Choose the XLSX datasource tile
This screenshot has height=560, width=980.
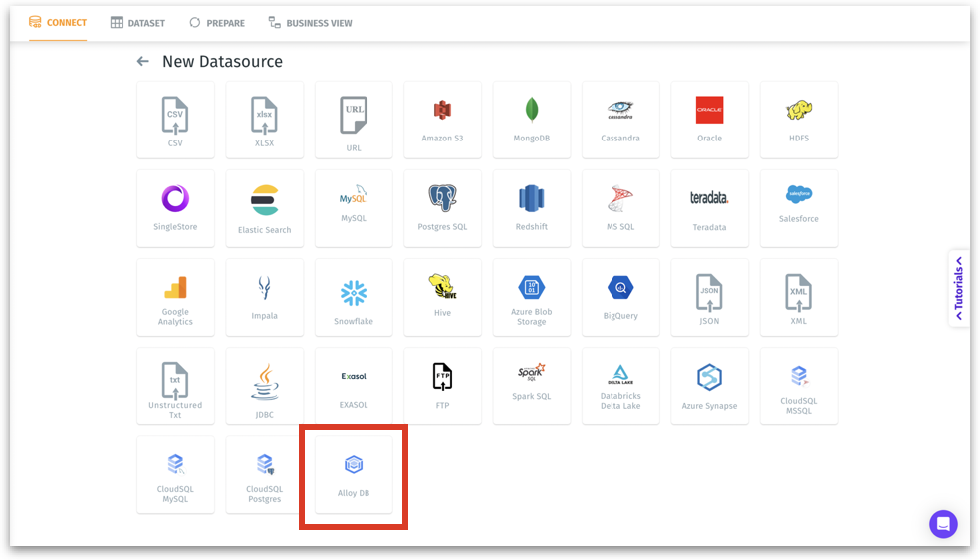click(264, 120)
